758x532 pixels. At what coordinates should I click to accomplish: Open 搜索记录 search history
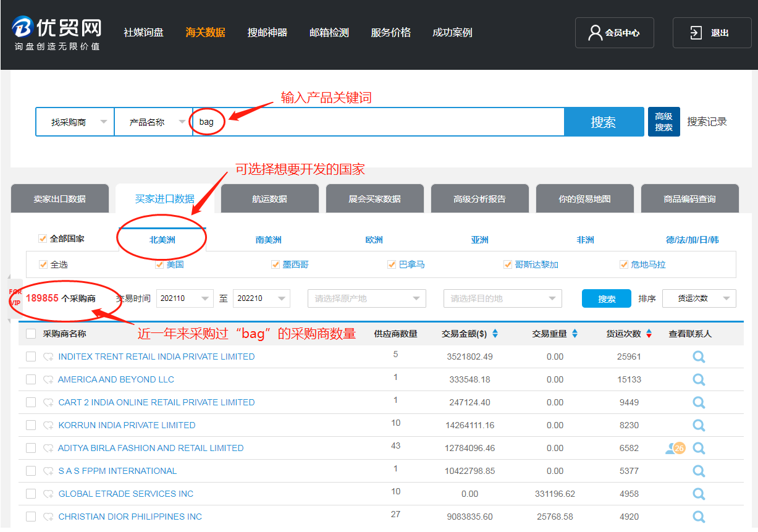click(x=707, y=122)
